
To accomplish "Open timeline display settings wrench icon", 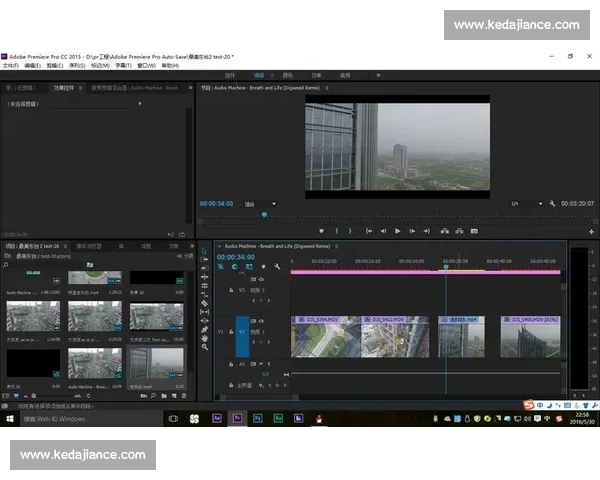I will click(x=279, y=267).
